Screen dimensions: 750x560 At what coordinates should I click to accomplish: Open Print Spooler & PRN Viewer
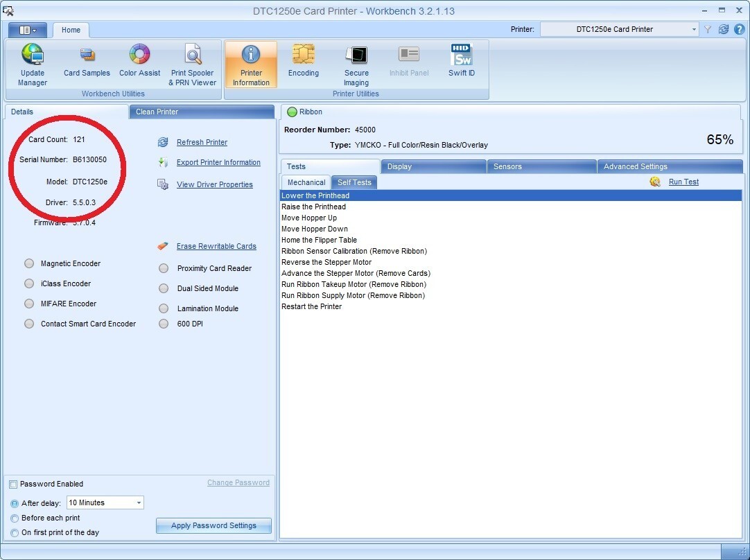(x=193, y=64)
